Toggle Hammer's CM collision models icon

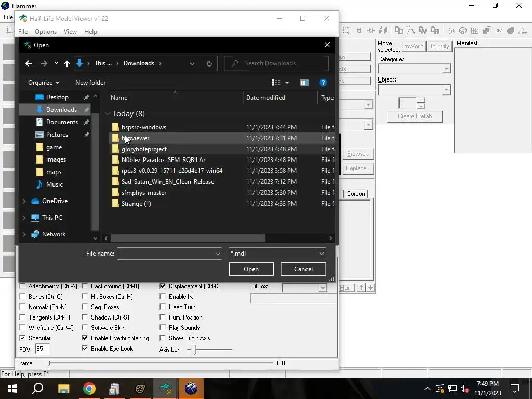tap(498, 31)
